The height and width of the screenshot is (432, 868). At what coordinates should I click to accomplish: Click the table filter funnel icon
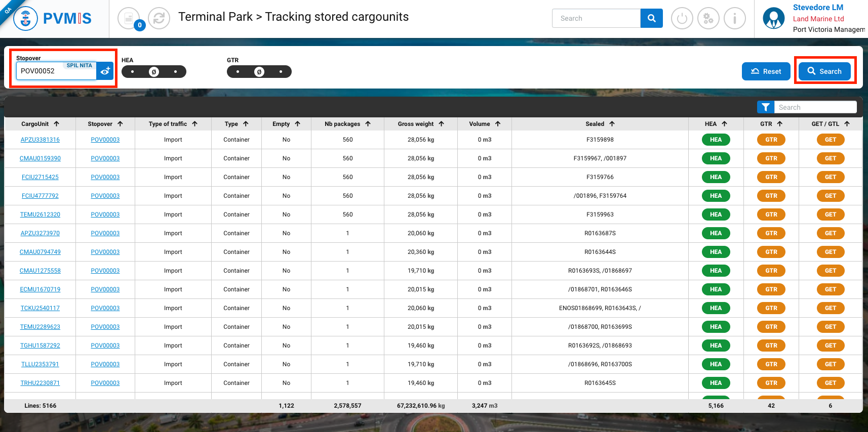[765, 107]
